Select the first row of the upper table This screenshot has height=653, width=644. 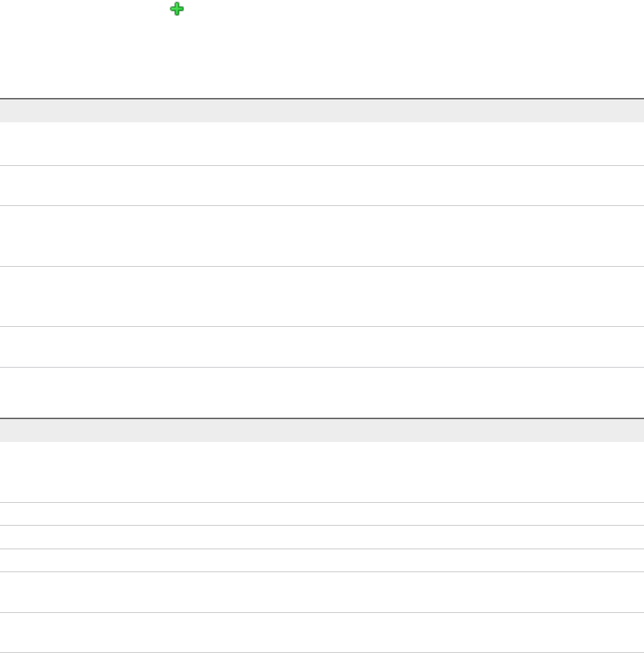click(322, 144)
